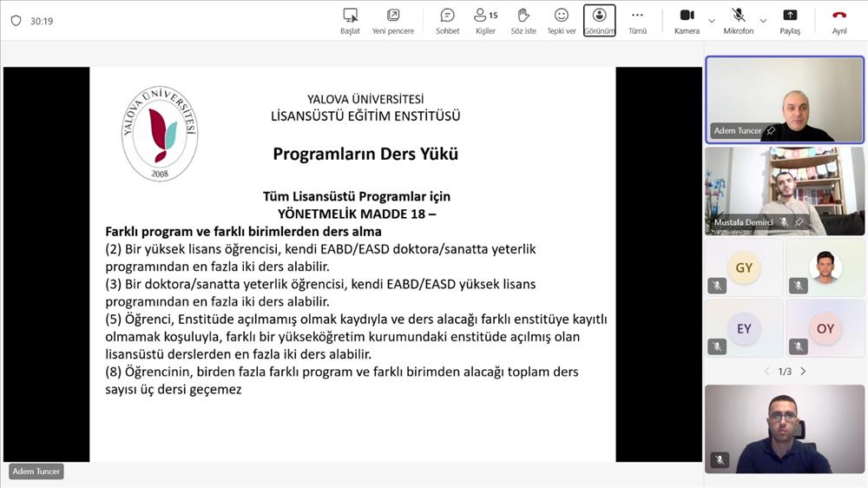868x488 pixels.
Task: Show the Kişiler participants list
Action: (485, 21)
